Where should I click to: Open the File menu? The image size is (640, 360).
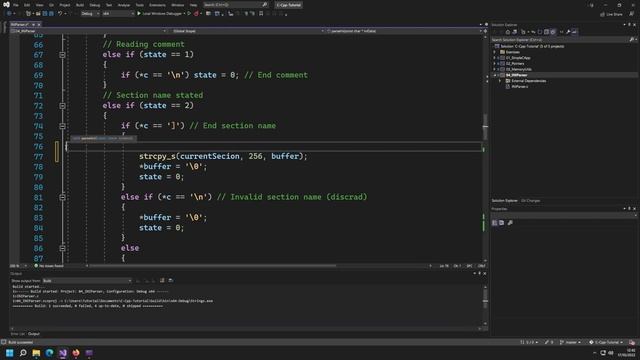pyautogui.click(x=16, y=5)
